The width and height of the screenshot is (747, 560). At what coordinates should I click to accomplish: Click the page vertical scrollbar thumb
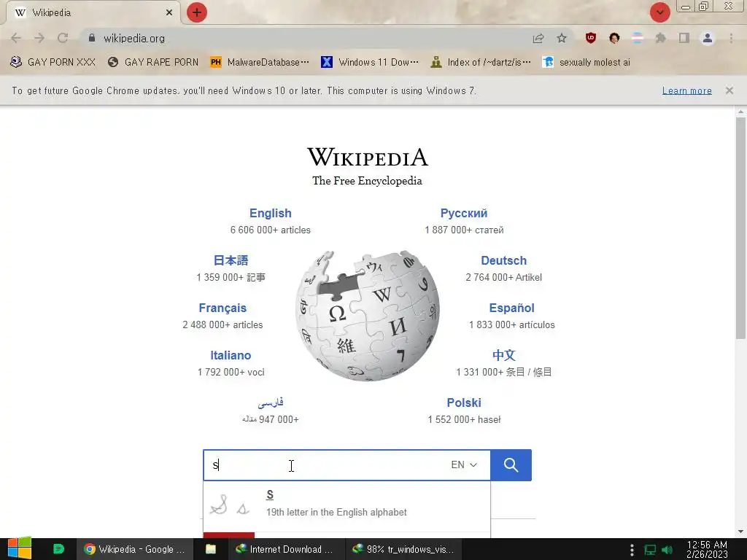[x=740, y=227]
